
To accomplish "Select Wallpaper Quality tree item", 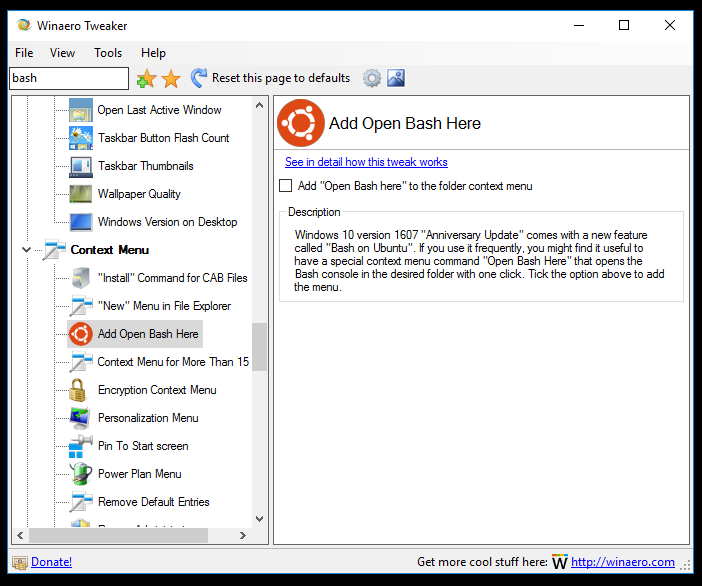I will click(139, 194).
